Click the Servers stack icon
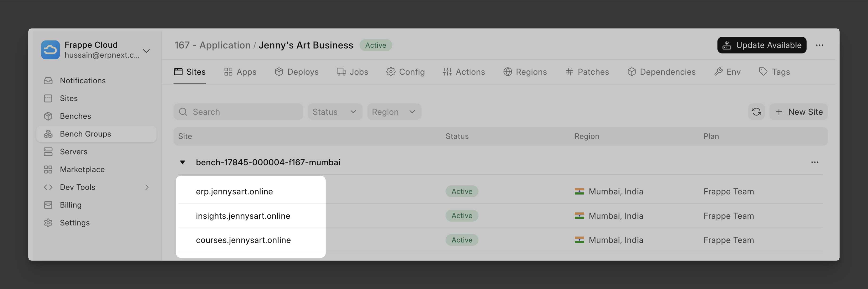 (48, 152)
